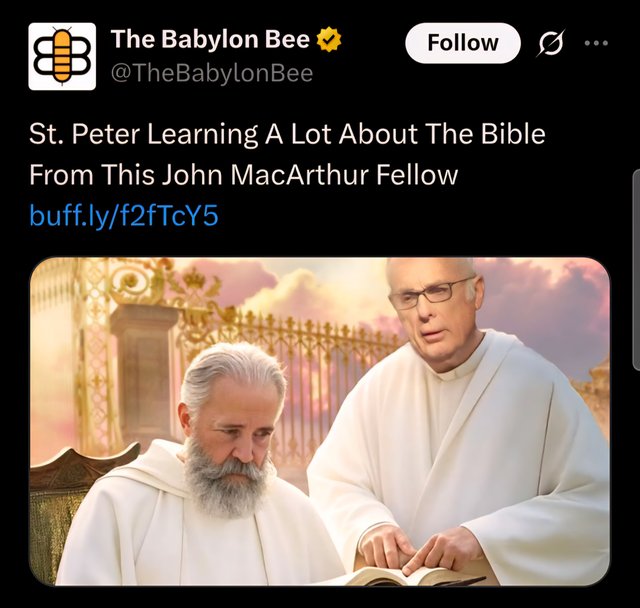Viewport: 640px width, 608px height.
Task: Follow The Babylon Bee account
Action: [x=463, y=43]
